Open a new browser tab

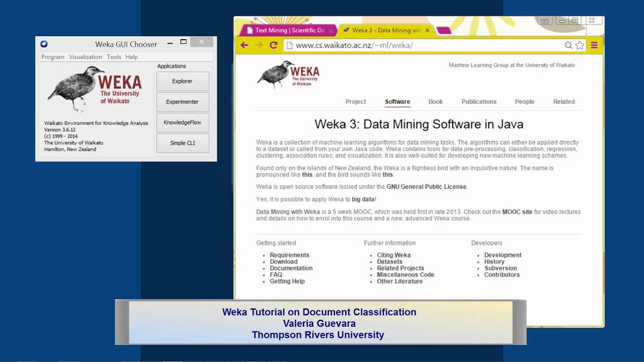tap(444, 31)
